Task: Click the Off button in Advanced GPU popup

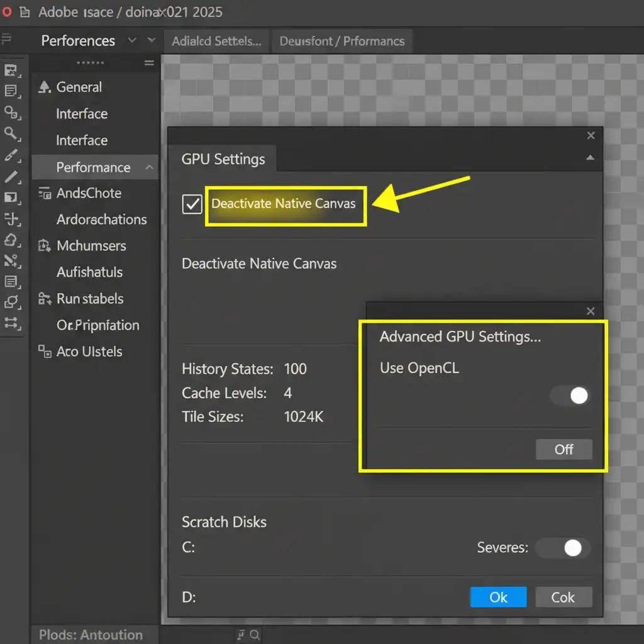Action: coord(563,450)
